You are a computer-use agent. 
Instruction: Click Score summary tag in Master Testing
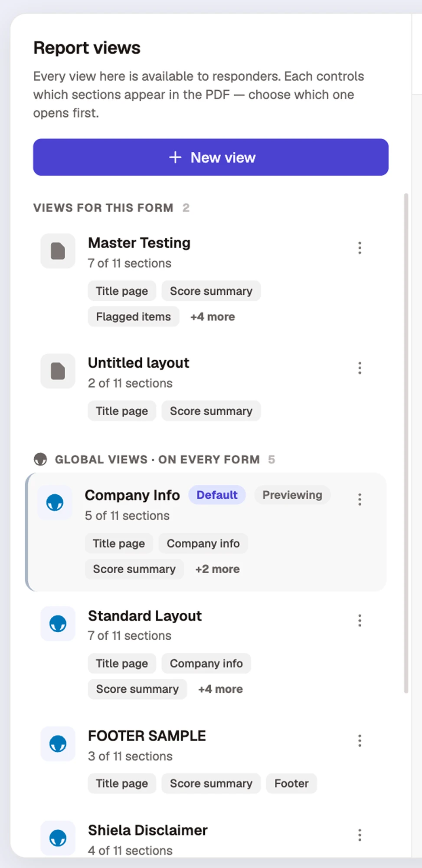tap(211, 291)
